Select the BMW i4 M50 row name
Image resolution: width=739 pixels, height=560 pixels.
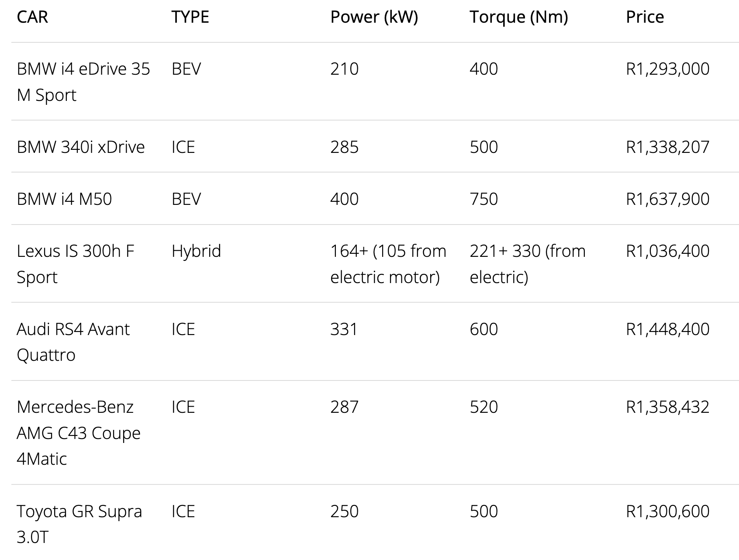(x=64, y=199)
